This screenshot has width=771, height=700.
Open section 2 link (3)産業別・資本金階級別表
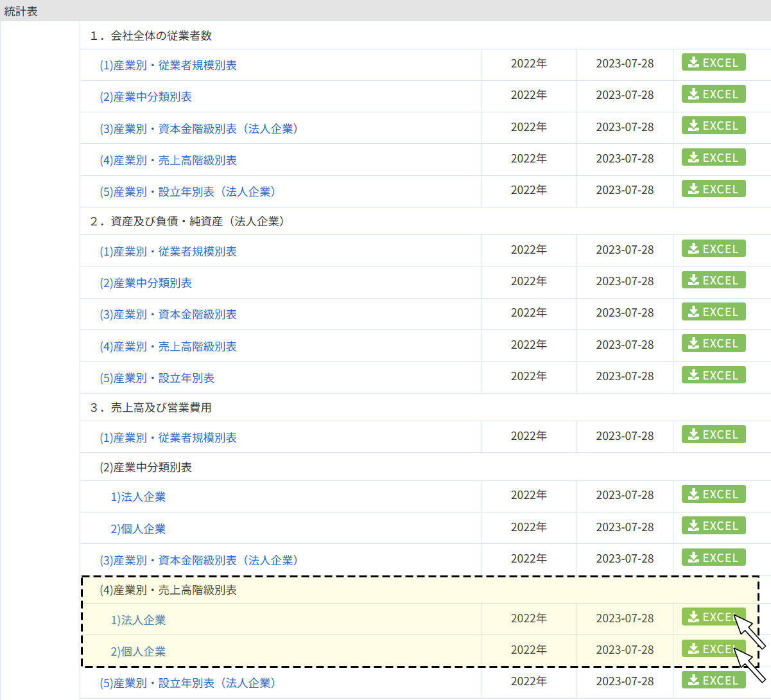pos(168,315)
